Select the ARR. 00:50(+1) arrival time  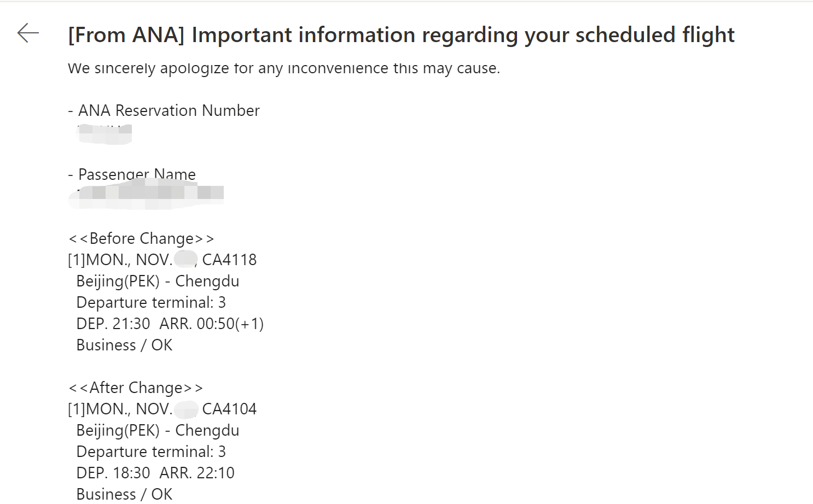tap(212, 324)
